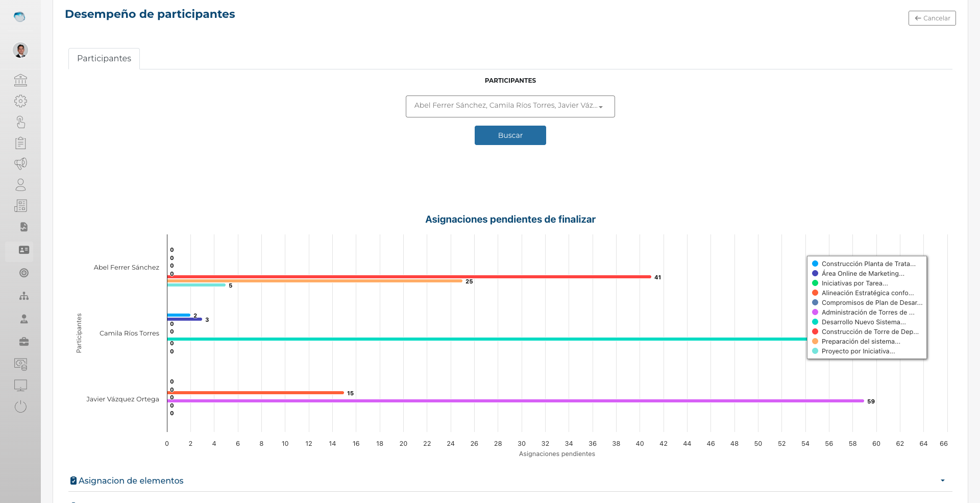Switch to the Participantes tab
This screenshot has width=980, height=503.
104,59
